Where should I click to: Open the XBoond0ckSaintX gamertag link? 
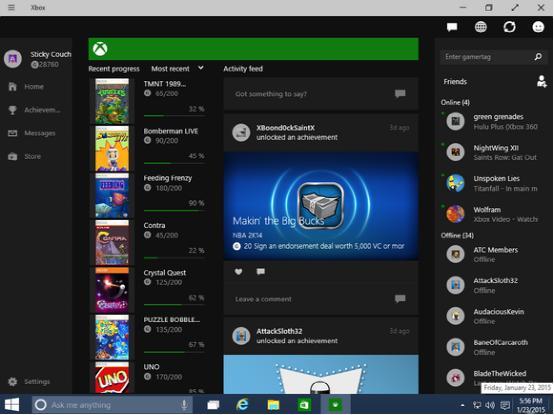coord(285,128)
